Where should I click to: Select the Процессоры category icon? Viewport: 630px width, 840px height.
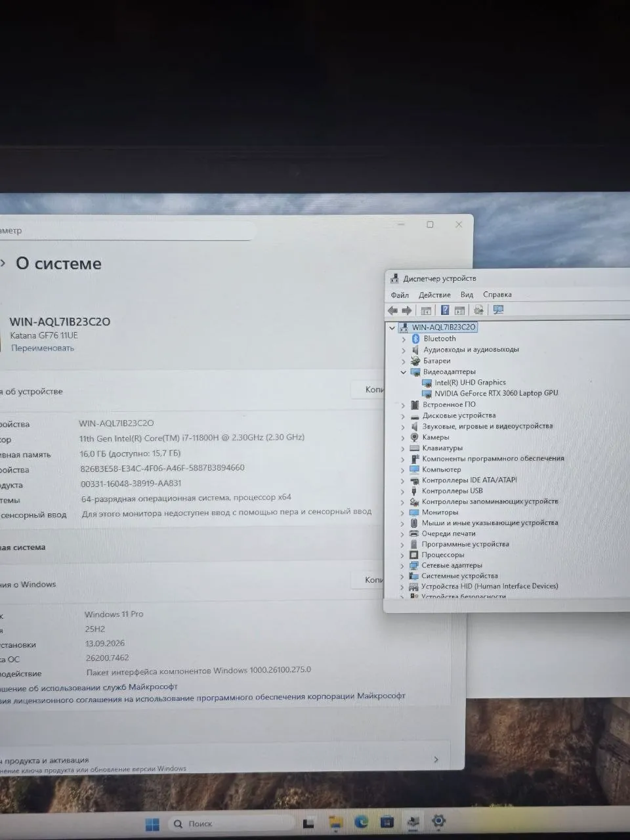click(x=413, y=555)
